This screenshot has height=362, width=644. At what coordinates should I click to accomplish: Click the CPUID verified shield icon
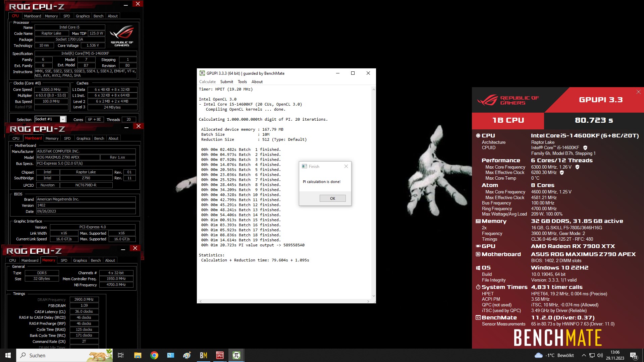pos(585,148)
